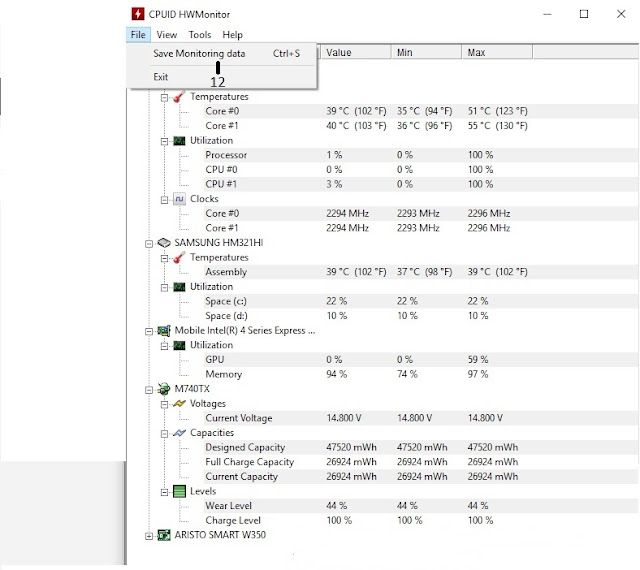Collapse the SAMSUNG Temperatures node
Screen dimensions: 640x570
point(164,258)
